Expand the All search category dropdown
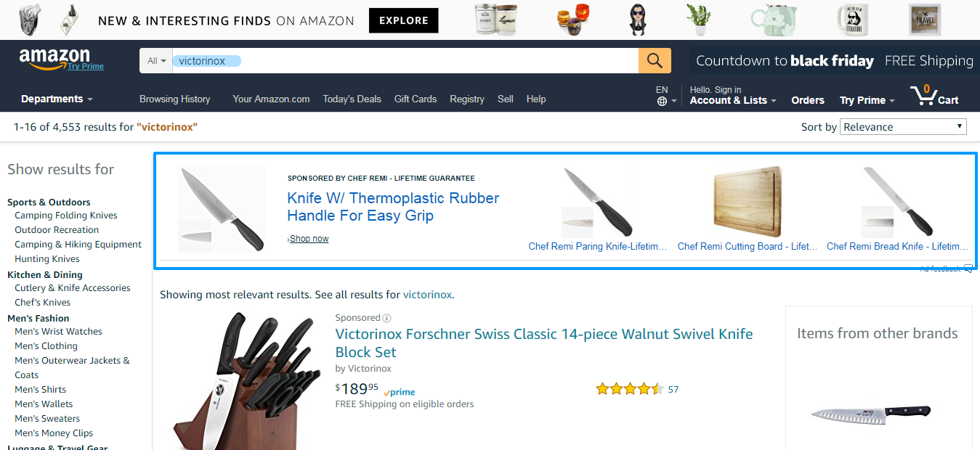 [156, 61]
